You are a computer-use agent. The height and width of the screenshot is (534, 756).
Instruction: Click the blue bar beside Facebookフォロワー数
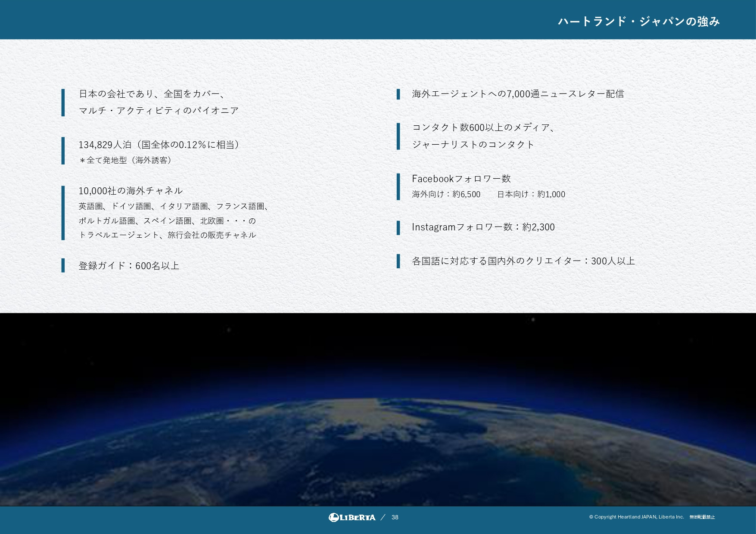398,185
